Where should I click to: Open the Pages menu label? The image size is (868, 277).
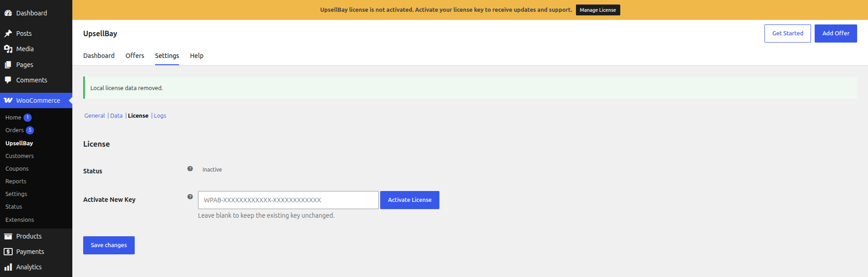[x=24, y=65]
